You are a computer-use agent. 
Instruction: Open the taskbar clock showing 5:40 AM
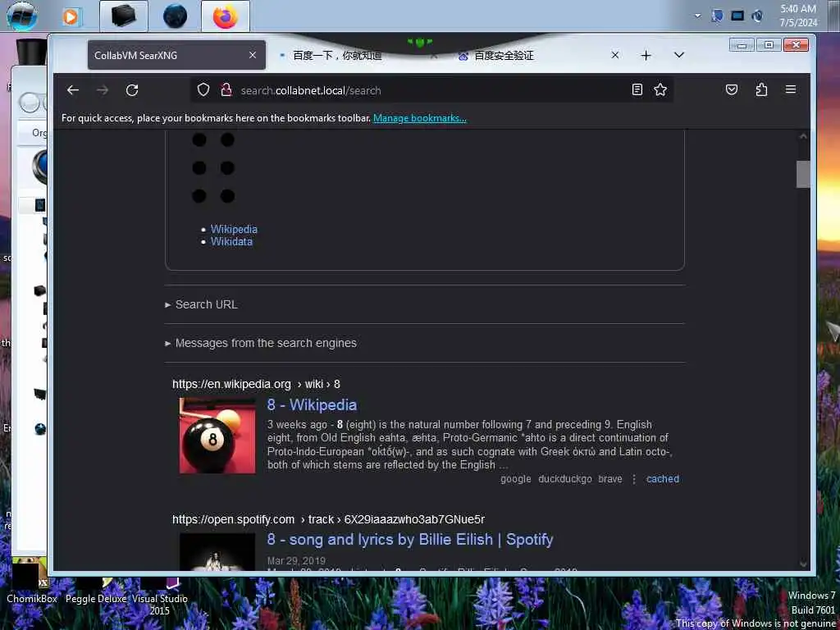(798, 16)
